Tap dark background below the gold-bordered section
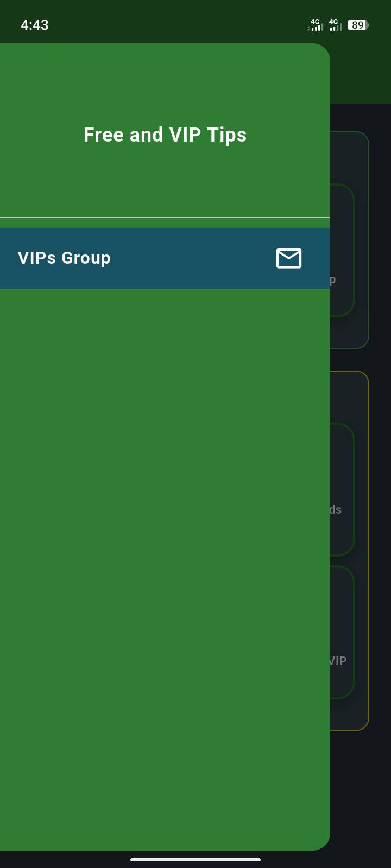391x868 pixels. pos(361,789)
